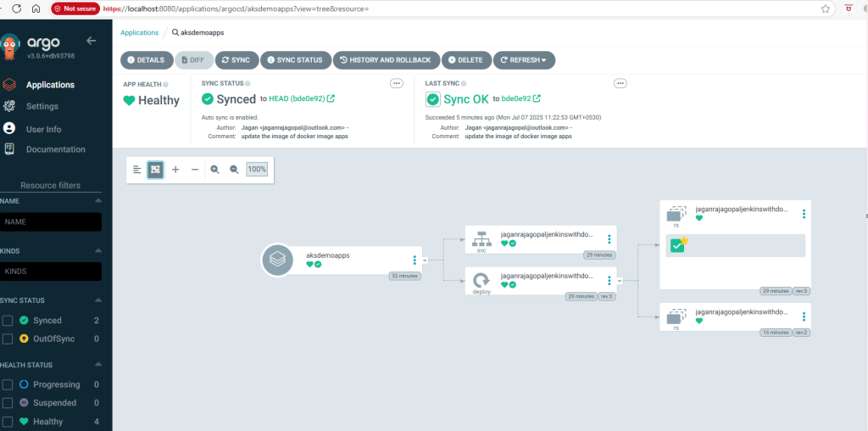The width and height of the screenshot is (868, 431).
Task: Collapse the SYNC STATUS filter section
Action: pyautogui.click(x=98, y=300)
